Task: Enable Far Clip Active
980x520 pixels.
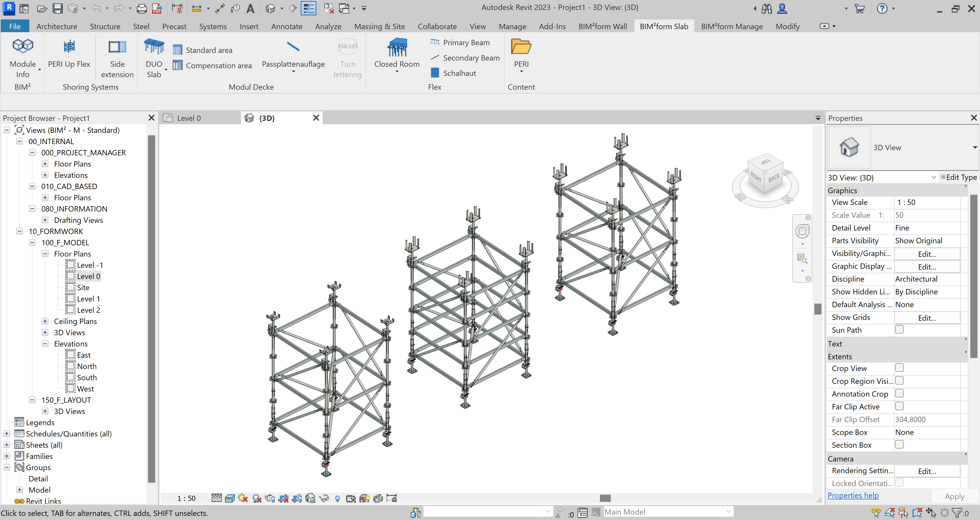Action: 900,406
